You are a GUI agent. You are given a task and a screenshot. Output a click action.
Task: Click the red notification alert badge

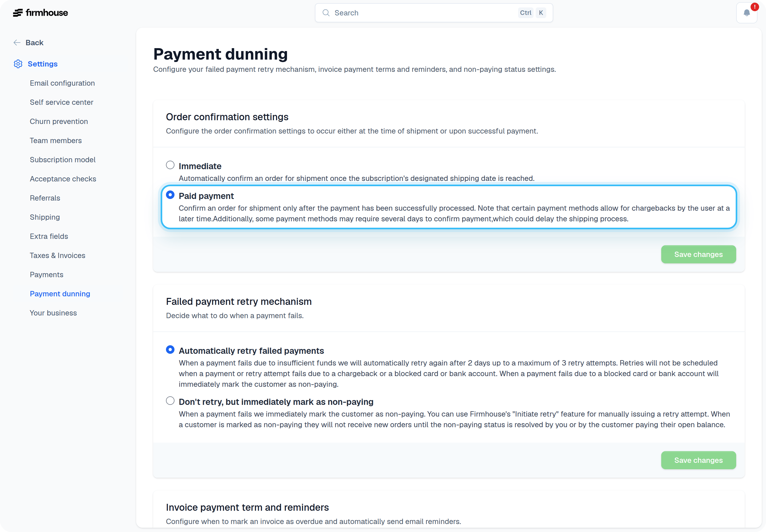click(x=755, y=7)
